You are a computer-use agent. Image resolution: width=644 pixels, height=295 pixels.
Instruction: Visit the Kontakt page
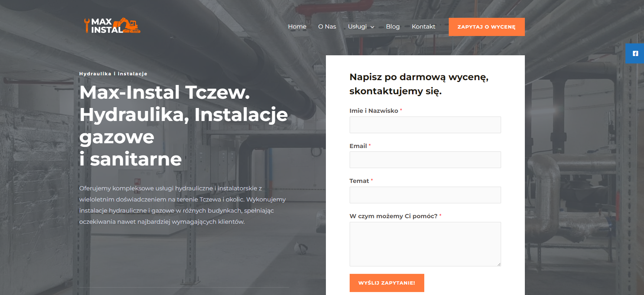pyautogui.click(x=423, y=27)
